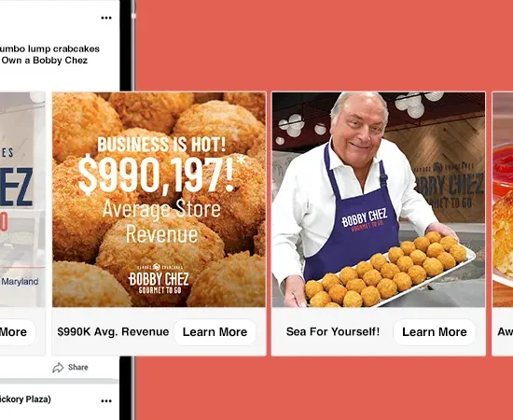
Task: Open the three-dot options menu on top post
Action: 106,18
